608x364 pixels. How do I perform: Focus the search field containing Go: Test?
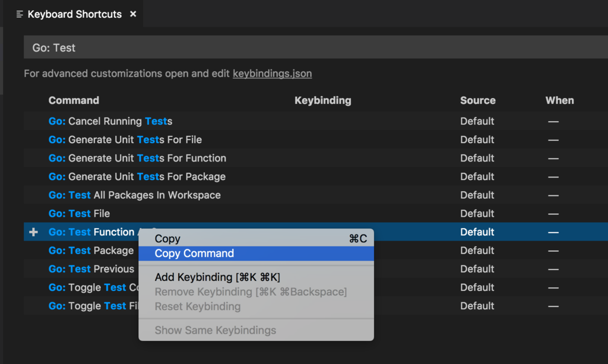tap(316, 48)
